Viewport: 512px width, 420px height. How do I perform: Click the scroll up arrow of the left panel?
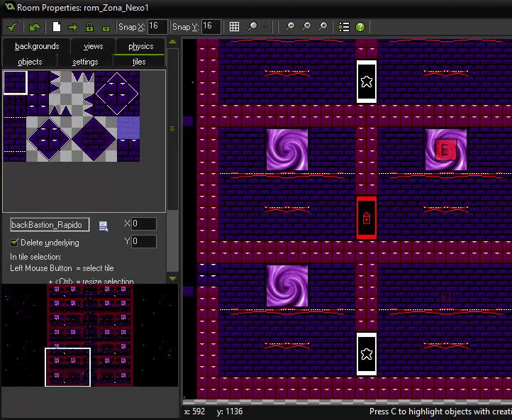coord(173,42)
